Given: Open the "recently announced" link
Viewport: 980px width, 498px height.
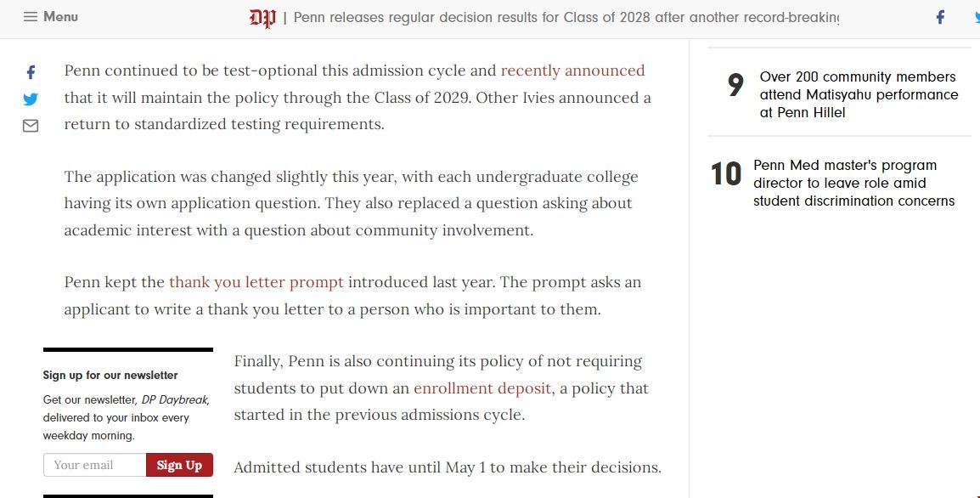Looking at the screenshot, I should [572, 71].
